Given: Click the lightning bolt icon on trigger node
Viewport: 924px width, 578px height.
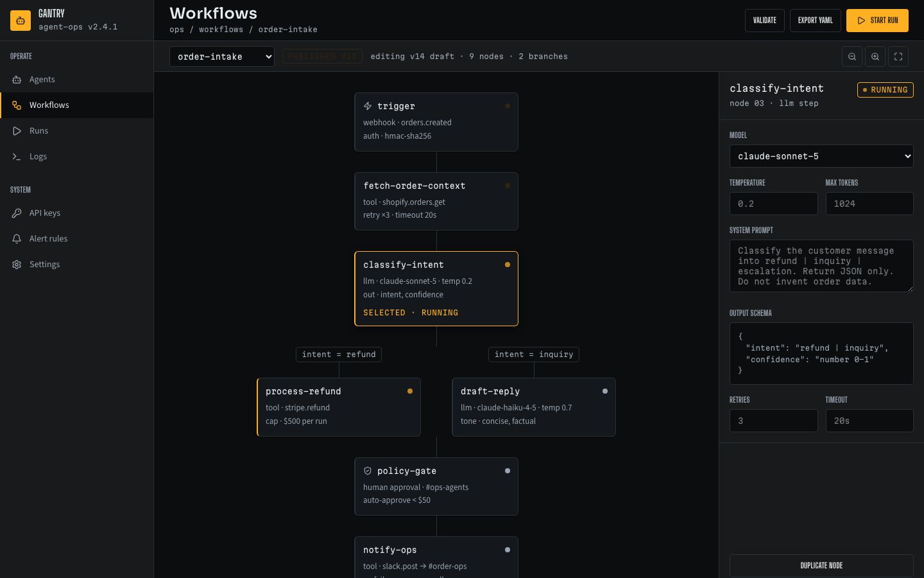Looking at the screenshot, I should 368,106.
